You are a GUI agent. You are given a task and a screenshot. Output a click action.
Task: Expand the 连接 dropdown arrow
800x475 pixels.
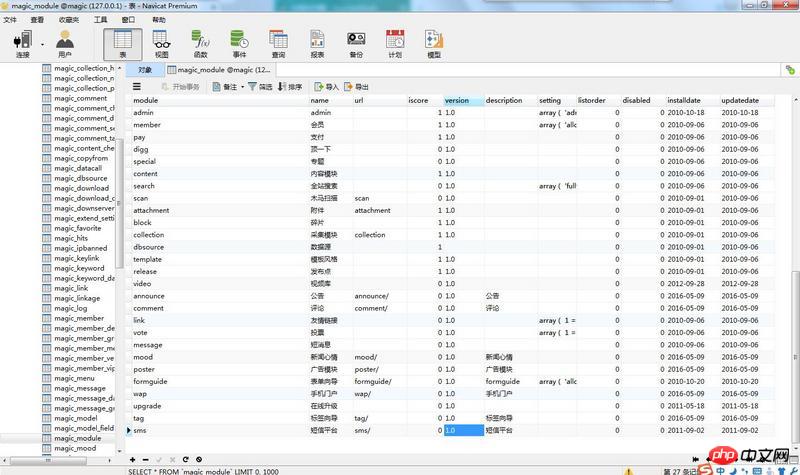pos(42,44)
